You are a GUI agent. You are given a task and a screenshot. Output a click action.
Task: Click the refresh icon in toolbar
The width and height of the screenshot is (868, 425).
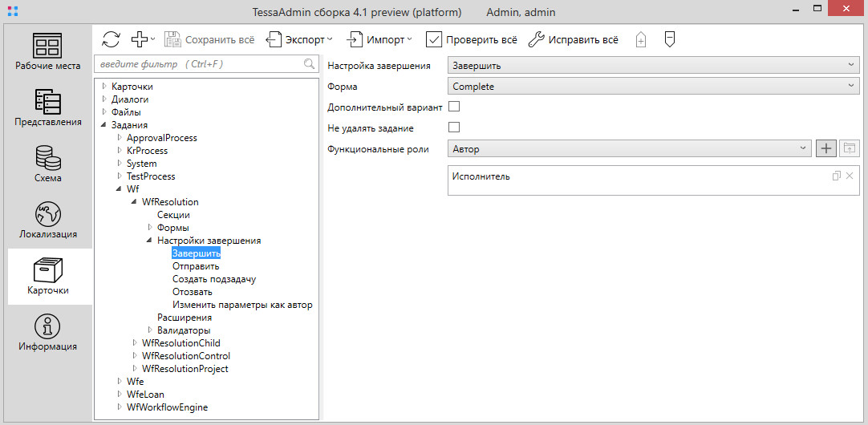coord(111,39)
